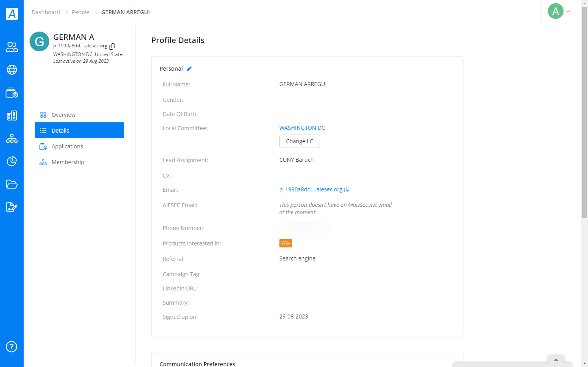588x367 pixels.
Task: Open the applications icon in the blue sidebar
Action: tap(12, 93)
